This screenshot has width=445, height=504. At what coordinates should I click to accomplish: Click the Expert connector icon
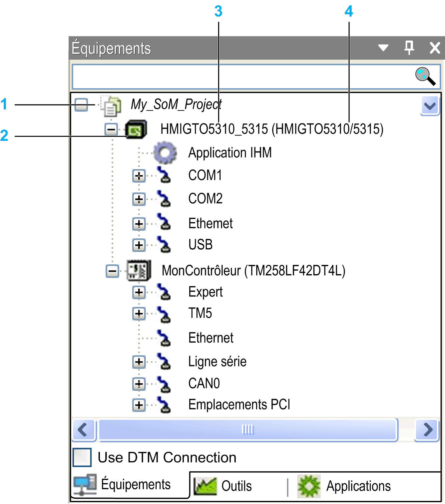tap(164, 292)
